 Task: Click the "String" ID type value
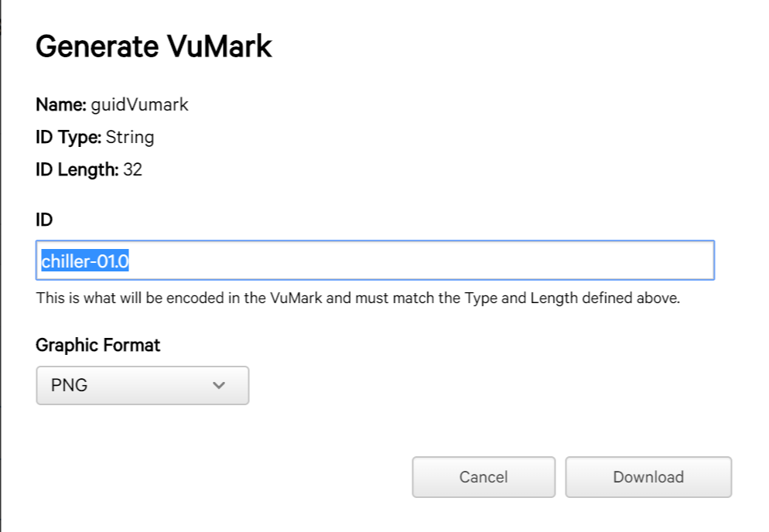click(130, 138)
